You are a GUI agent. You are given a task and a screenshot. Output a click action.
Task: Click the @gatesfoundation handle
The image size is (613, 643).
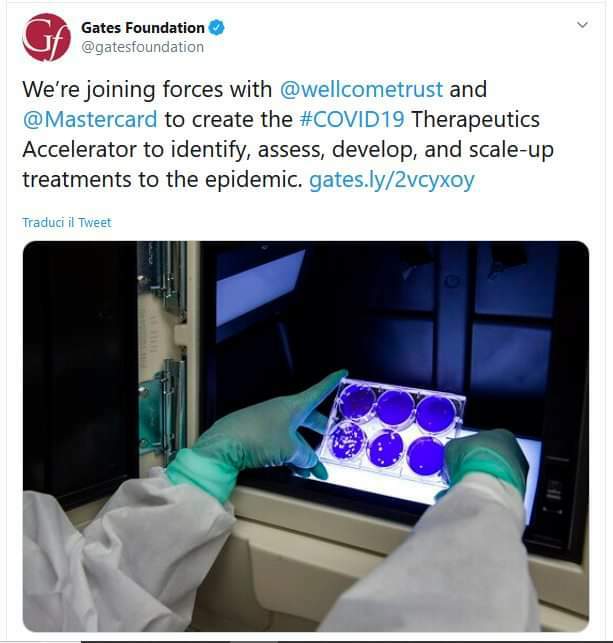142,47
